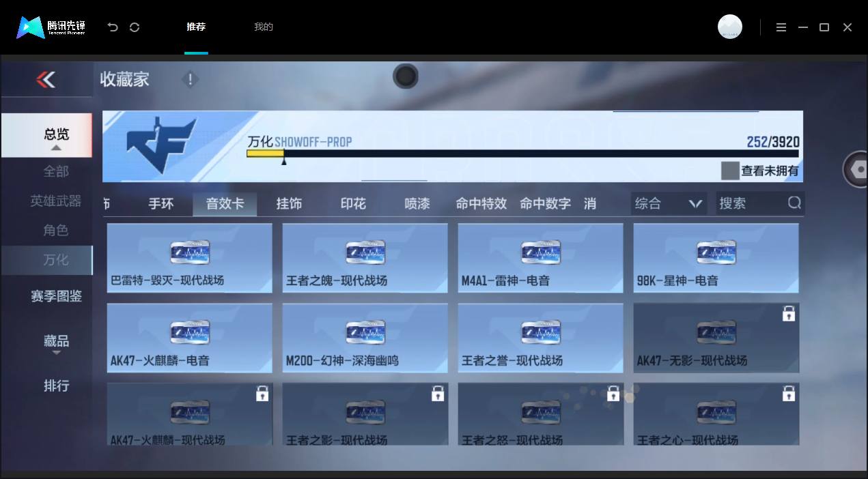Select the 命中特效 category tab
The width and height of the screenshot is (868, 479).
(x=481, y=203)
